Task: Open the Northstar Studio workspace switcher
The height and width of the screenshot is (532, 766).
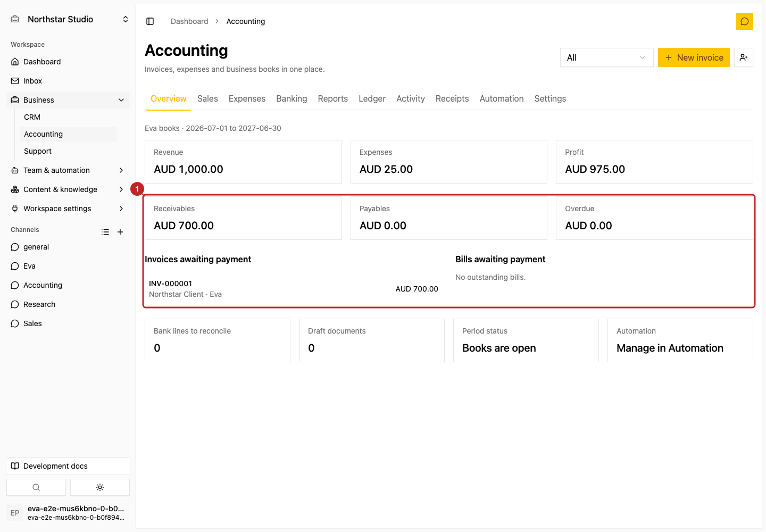Action: pos(70,19)
